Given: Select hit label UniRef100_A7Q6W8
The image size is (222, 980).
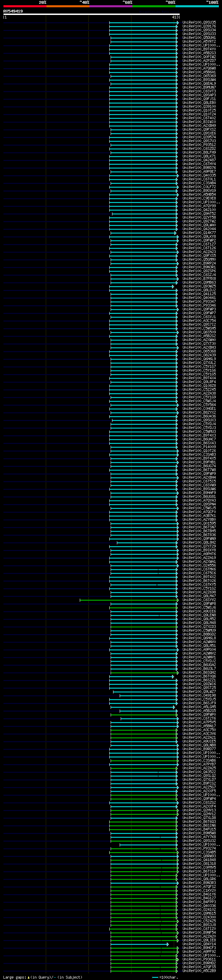Looking at the screenshot, I should pos(199,68).
